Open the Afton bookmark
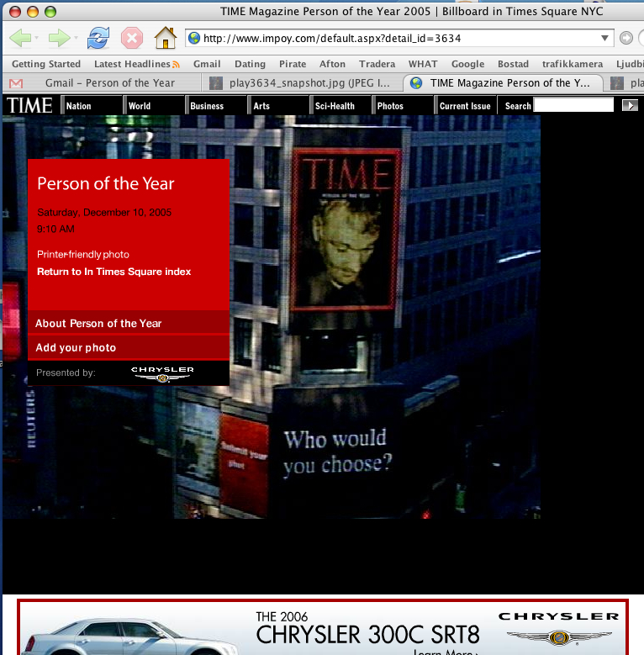 [332, 64]
